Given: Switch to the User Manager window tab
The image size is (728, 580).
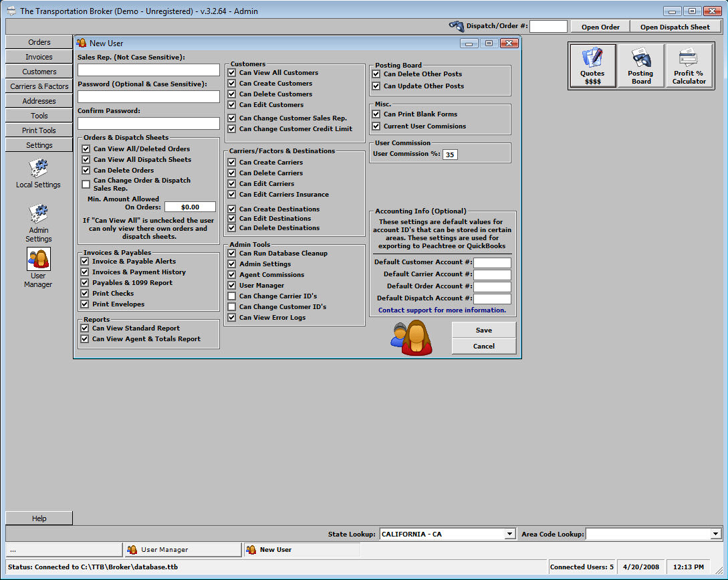Looking at the screenshot, I should click(x=183, y=550).
